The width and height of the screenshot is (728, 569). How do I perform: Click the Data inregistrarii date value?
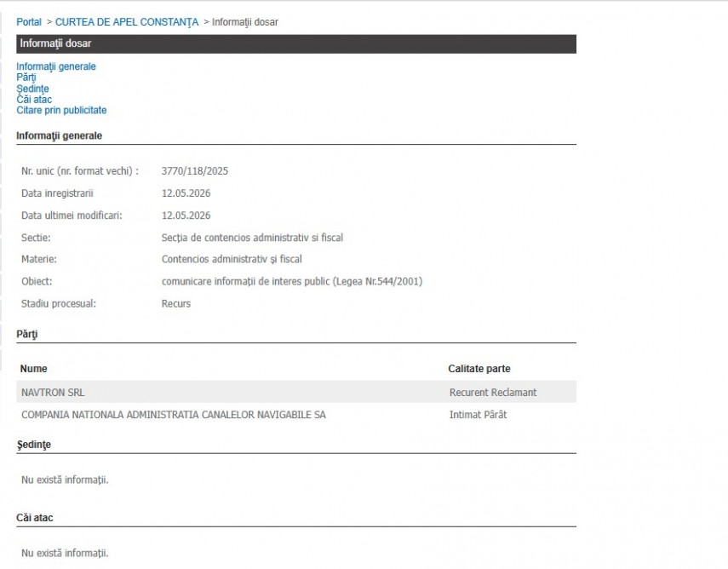tap(186, 193)
